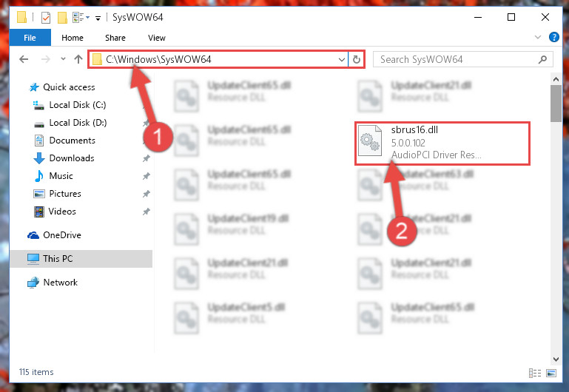
Task: Customize Quick Access Toolbar dropdown
Action: [98, 18]
